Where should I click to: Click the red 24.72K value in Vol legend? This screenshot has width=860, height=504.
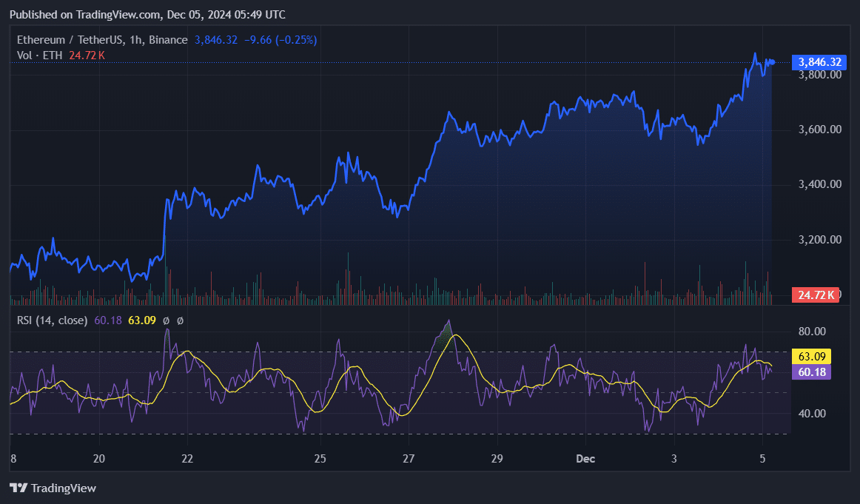86,55
